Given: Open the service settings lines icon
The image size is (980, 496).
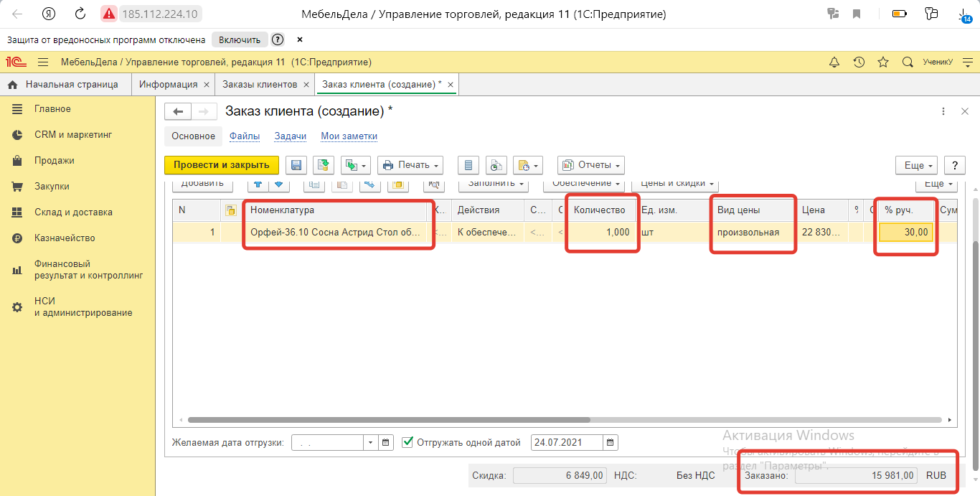Looking at the screenshot, I should click(x=968, y=62).
